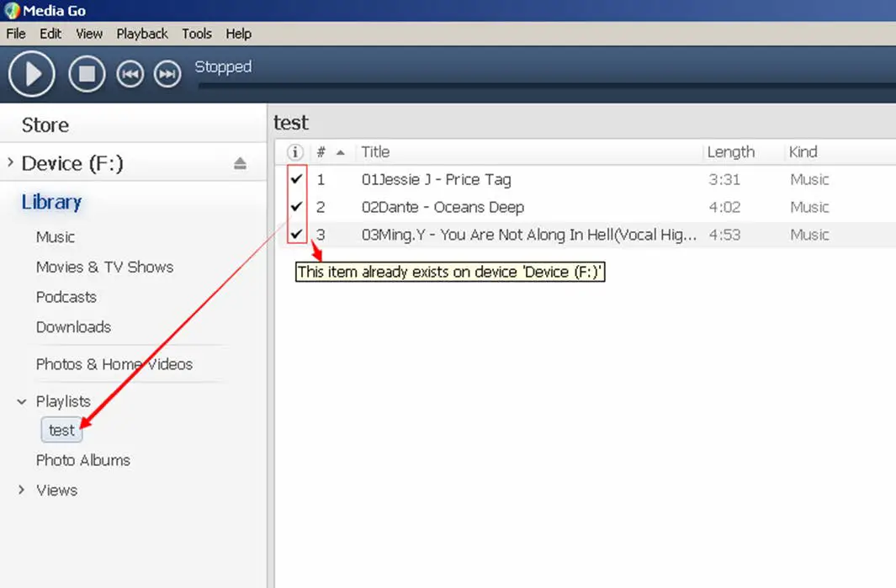Skip to the previous track

click(130, 74)
